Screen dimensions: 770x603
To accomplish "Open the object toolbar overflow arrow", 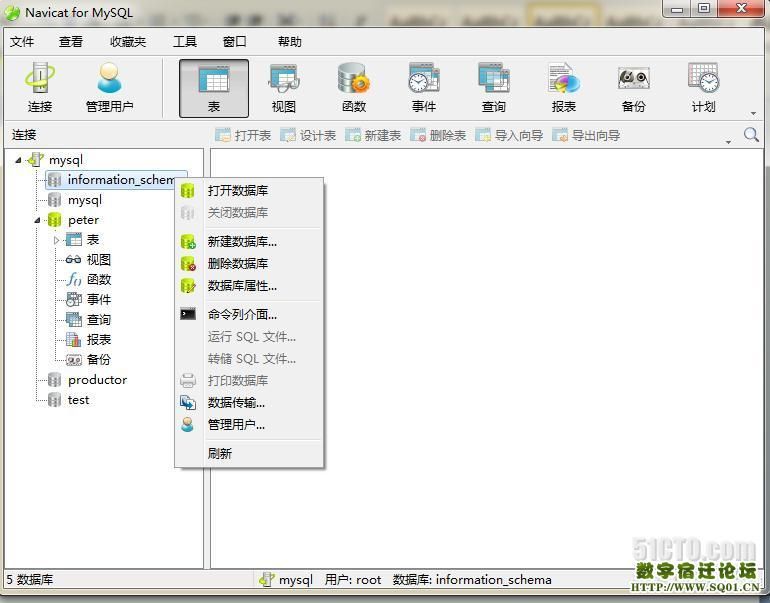I will pos(729,142).
